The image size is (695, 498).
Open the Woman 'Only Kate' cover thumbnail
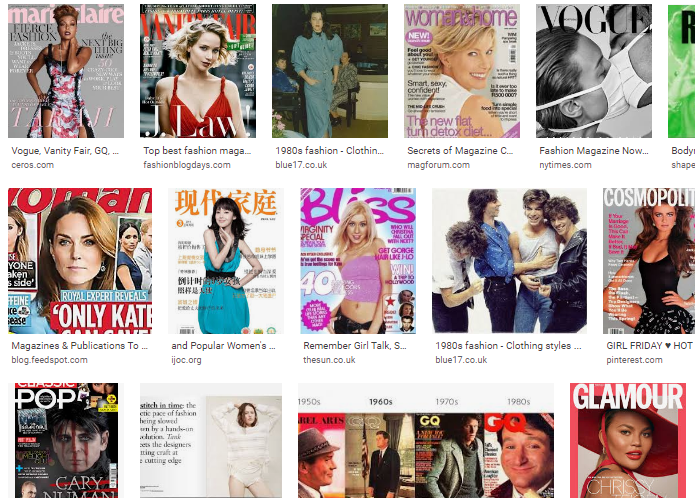point(80,261)
